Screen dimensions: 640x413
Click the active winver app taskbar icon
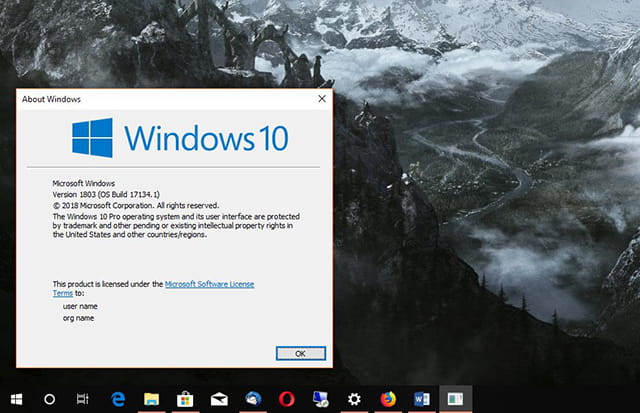pos(456,399)
